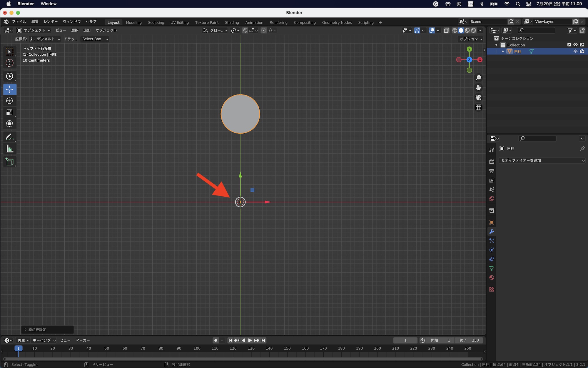Switch to the Shading workspace tab
The image size is (588, 368).
232,22
